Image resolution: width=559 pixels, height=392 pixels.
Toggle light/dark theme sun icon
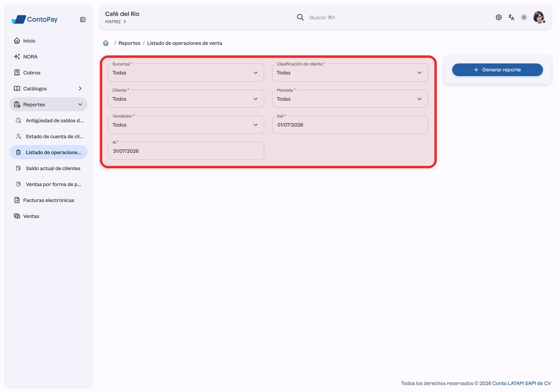point(524,17)
